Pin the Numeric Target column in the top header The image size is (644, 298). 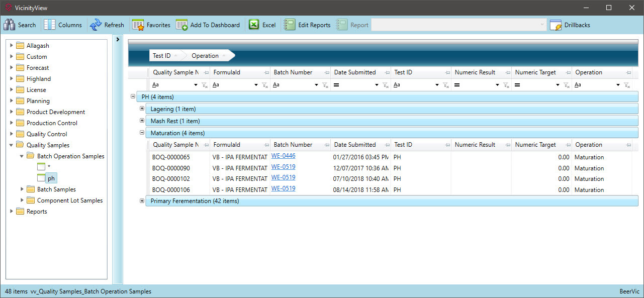(x=568, y=73)
